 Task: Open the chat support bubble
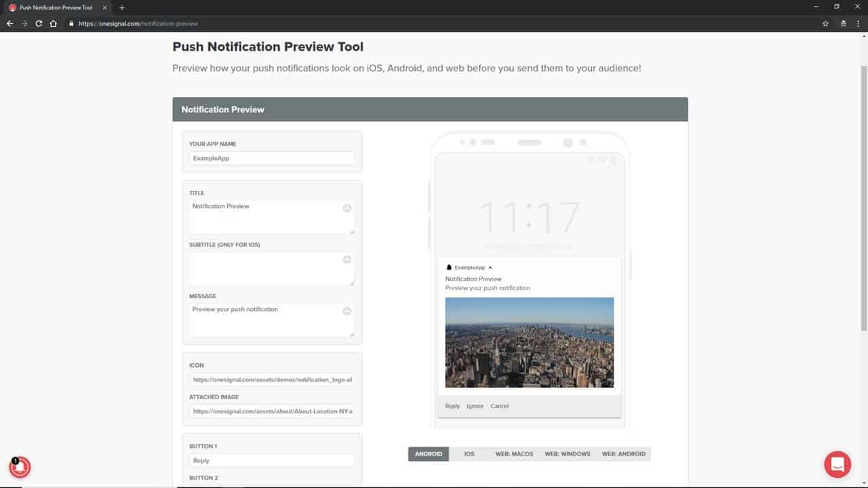point(837,464)
